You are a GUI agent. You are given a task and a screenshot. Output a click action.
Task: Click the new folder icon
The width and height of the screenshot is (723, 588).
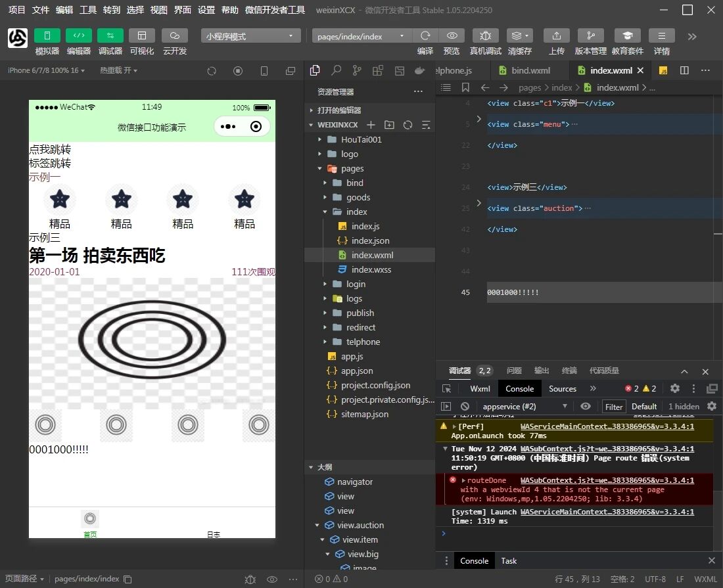[389, 125]
